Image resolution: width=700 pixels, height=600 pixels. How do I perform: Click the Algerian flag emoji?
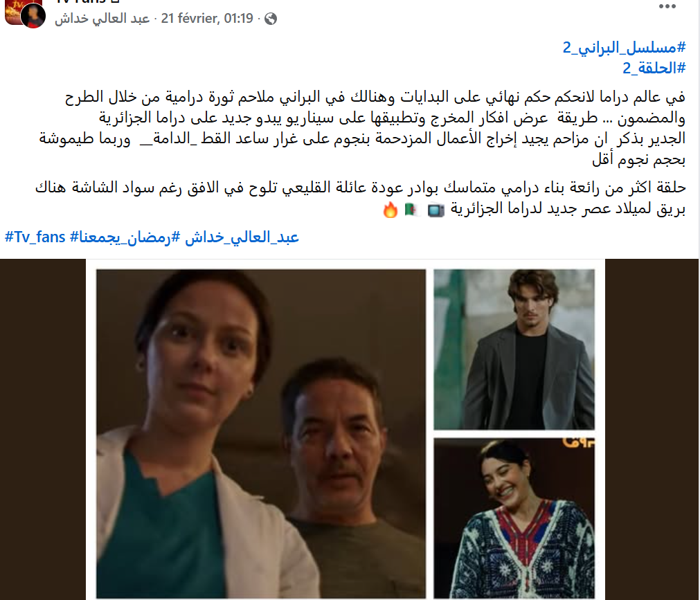point(411,209)
